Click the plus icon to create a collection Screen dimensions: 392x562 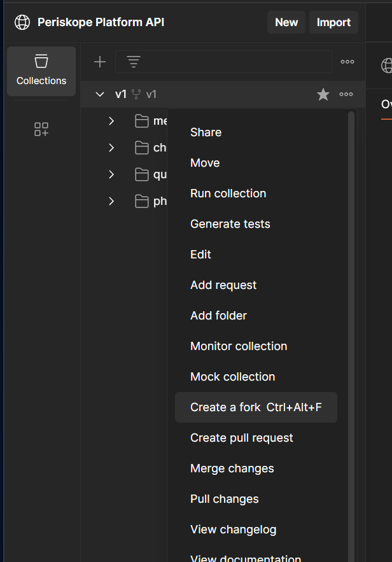(100, 62)
